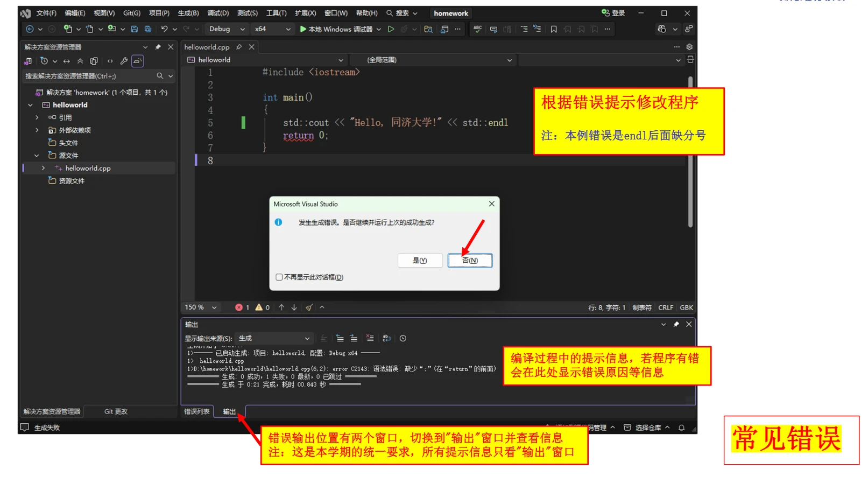Click the output timestamp clock icon
Viewport: 868px width, 483px height.
(403, 338)
